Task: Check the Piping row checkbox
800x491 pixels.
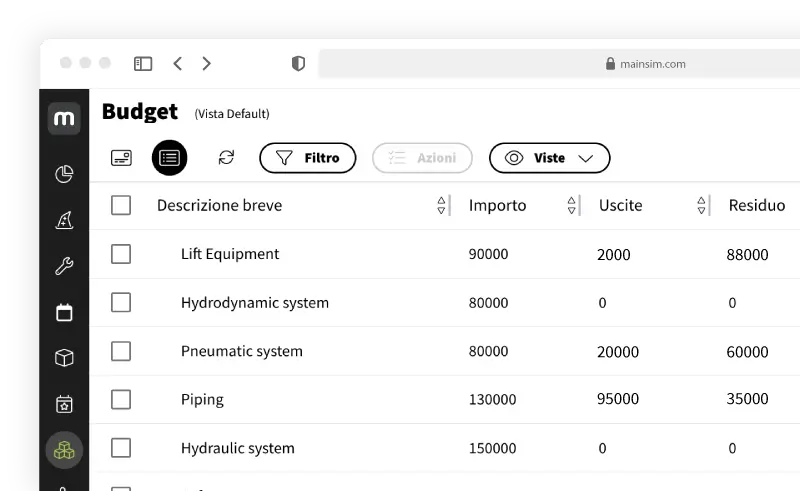Action: [x=121, y=399]
